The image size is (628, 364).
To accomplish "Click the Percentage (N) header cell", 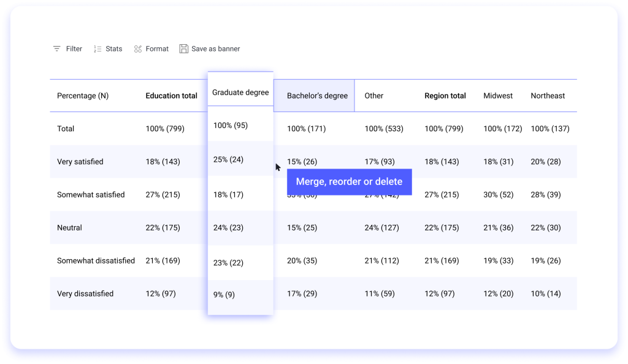I will coord(83,96).
